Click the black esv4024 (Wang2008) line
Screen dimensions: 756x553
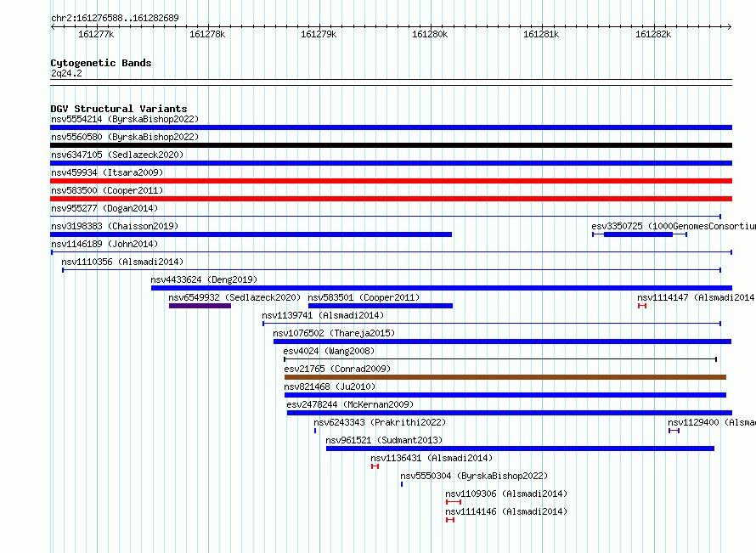(x=500, y=359)
